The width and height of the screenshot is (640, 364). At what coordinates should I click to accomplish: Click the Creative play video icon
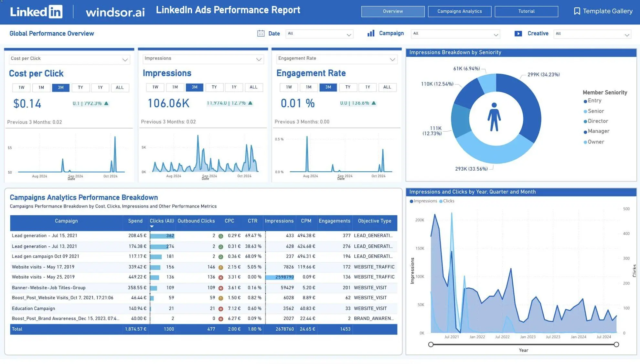coord(518,34)
